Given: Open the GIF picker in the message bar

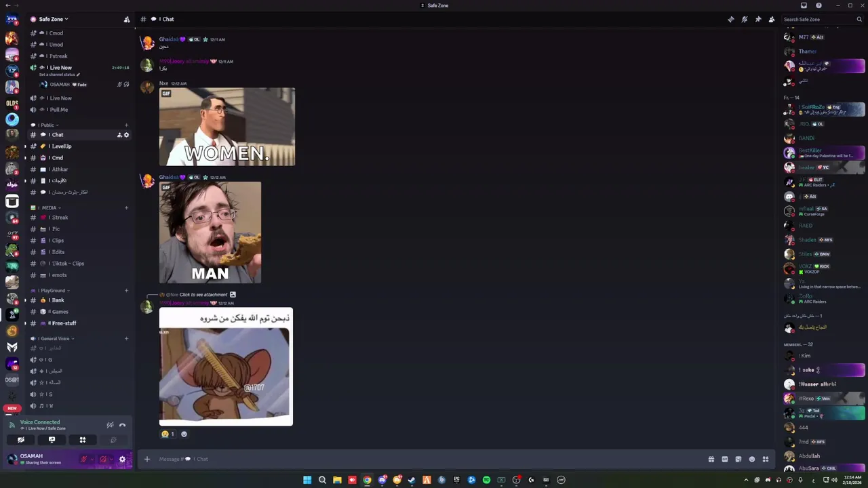Looking at the screenshot, I should click(724, 459).
